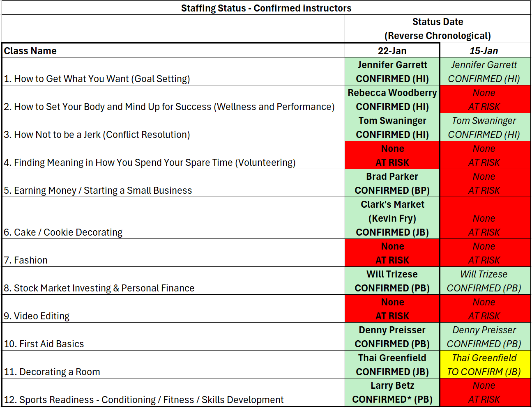Click the Rebecca Woodberry CONFIRMED (HI) cell

click(392, 100)
